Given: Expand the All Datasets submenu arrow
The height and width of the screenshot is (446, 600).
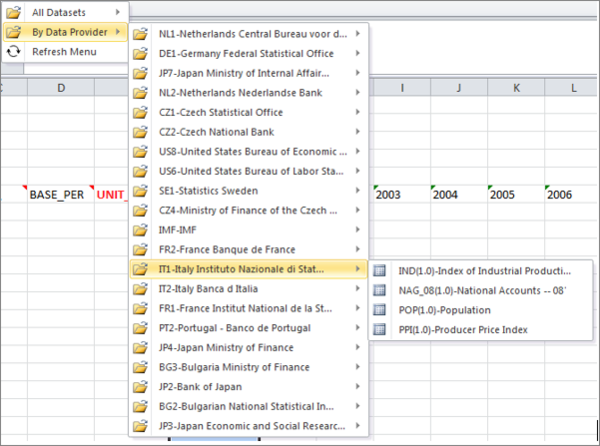Looking at the screenshot, I should click(x=117, y=12).
